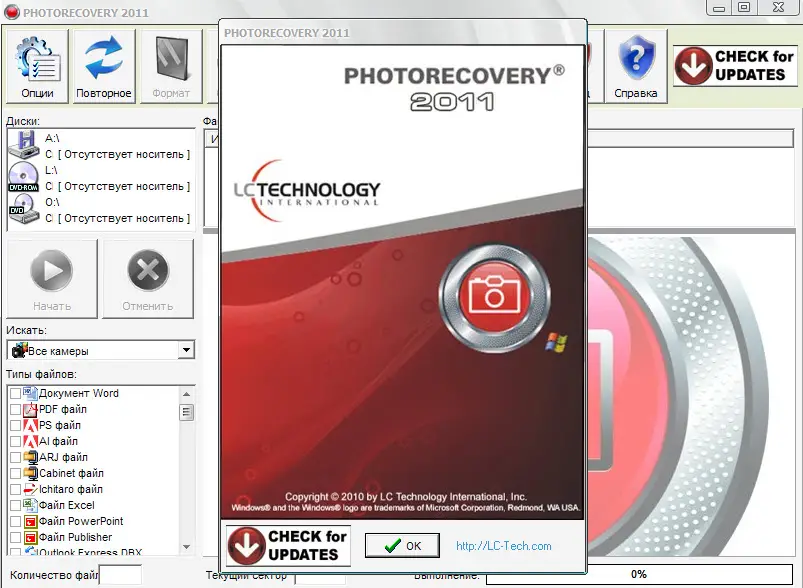
Task: Click the Cabinet file type icon
Action: (x=31, y=473)
